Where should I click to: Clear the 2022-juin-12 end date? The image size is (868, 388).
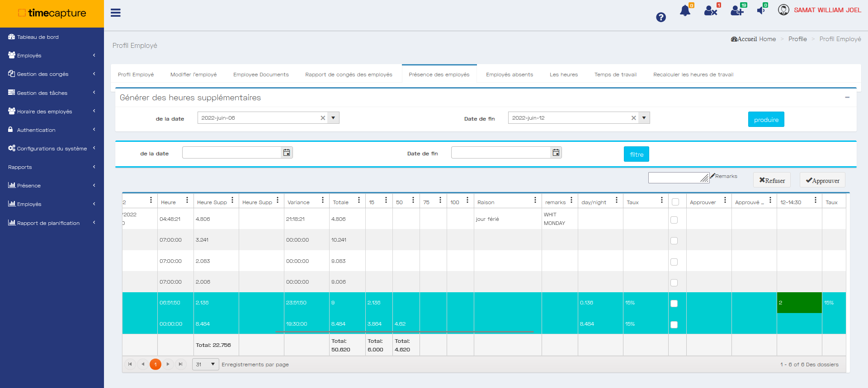point(634,118)
